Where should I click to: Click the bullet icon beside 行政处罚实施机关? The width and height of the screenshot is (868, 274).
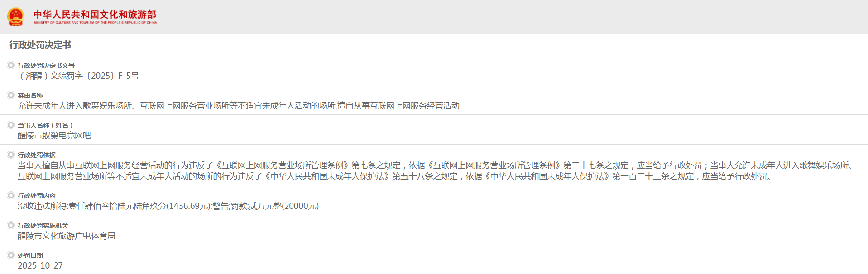(x=11, y=225)
